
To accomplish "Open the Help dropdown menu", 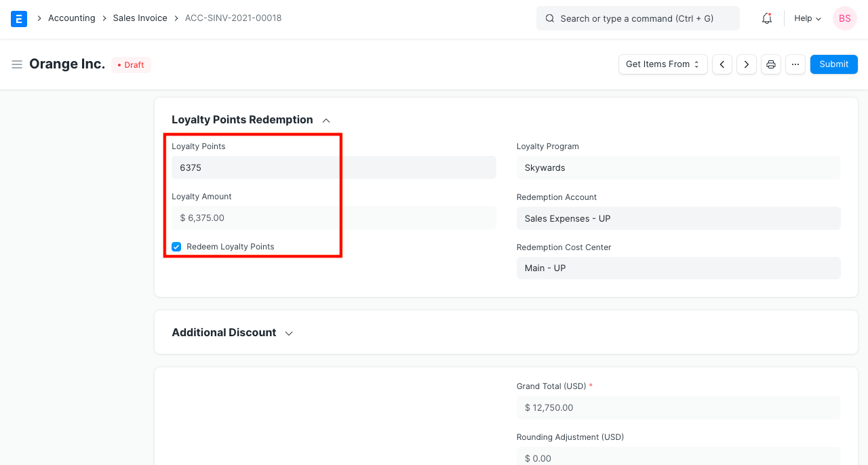I will click(x=808, y=18).
